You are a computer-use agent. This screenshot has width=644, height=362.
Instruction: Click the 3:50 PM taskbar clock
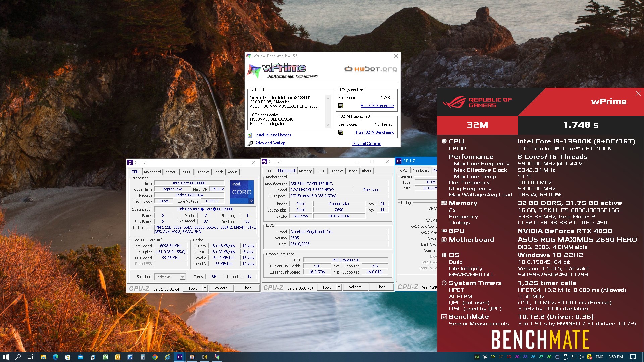tap(616, 357)
